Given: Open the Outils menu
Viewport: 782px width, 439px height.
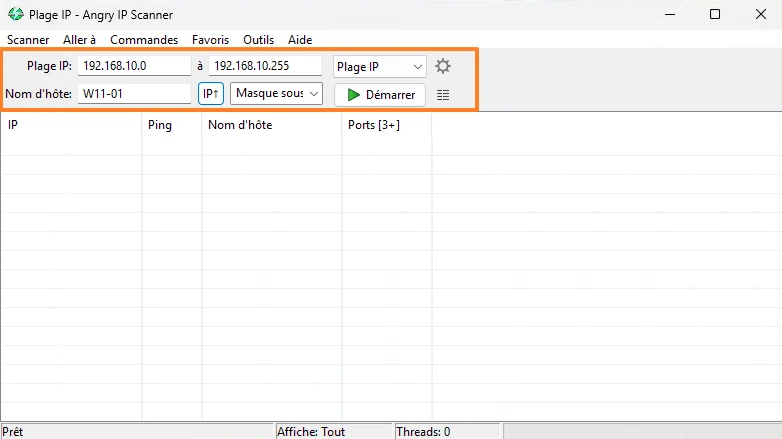Looking at the screenshot, I should 258,40.
